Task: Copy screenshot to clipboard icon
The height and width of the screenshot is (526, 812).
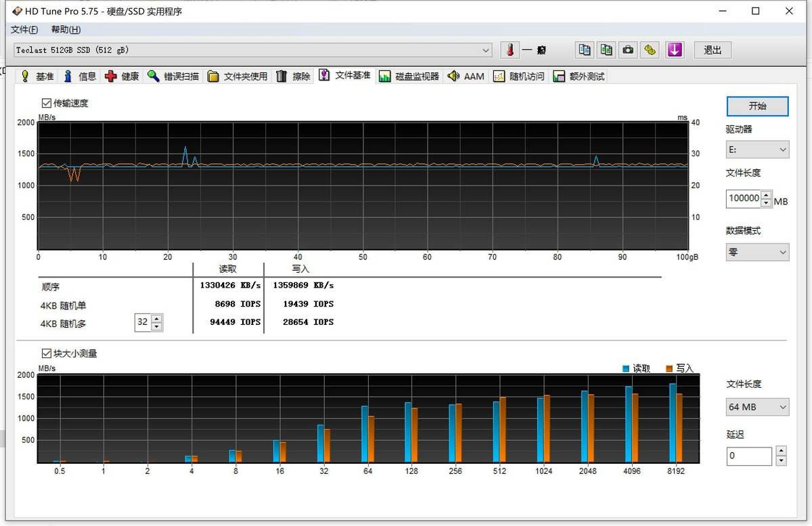Action: (606, 50)
